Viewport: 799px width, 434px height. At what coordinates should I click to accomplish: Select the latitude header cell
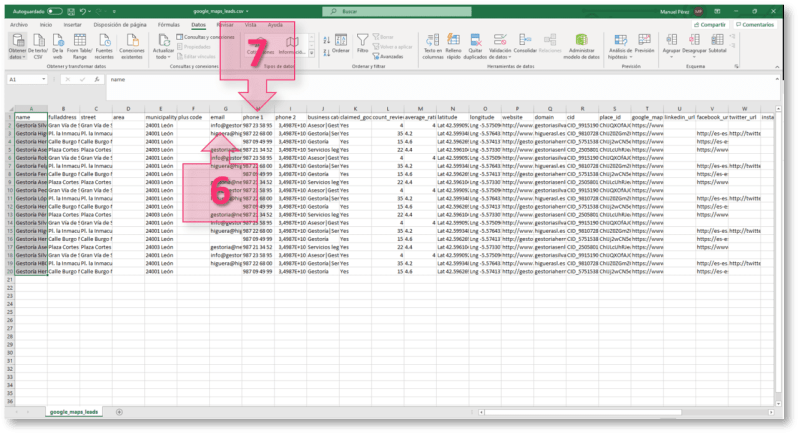pyautogui.click(x=452, y=117)
